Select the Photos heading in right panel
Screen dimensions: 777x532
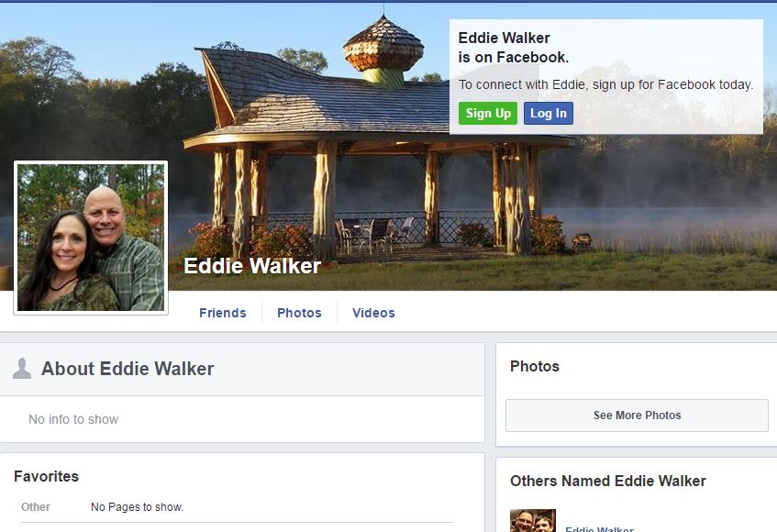[535, 366]
